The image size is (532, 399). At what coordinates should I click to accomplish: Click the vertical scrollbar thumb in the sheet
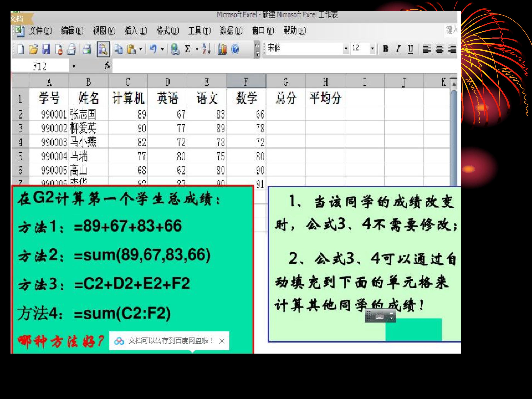click(x=454, y=138)
